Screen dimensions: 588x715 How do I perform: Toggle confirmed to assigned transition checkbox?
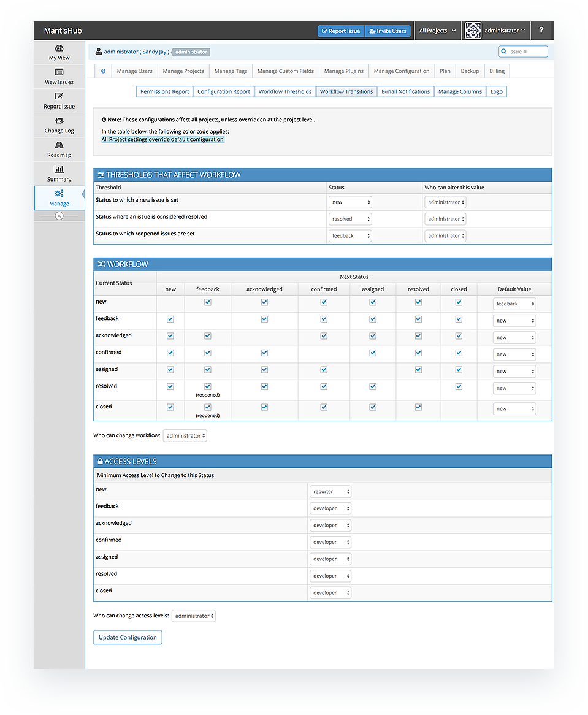[x=373, y=353]
